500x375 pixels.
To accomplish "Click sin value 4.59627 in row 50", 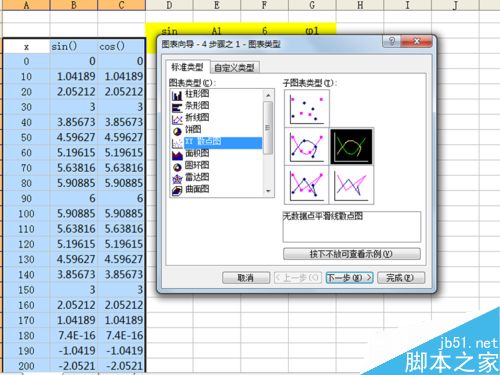I will 74,137.
